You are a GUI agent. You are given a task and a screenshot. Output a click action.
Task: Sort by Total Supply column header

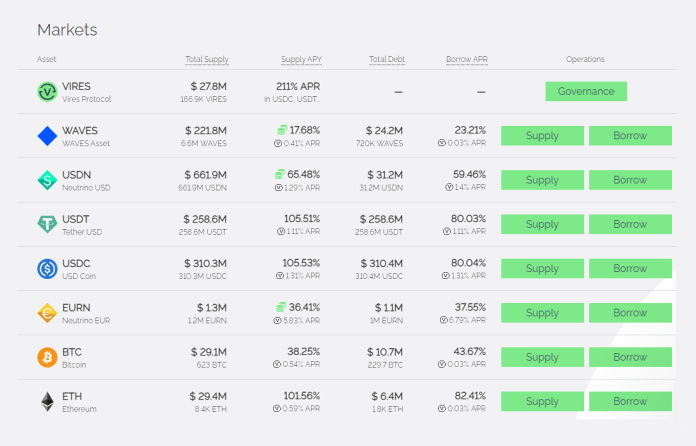[207, 59]
